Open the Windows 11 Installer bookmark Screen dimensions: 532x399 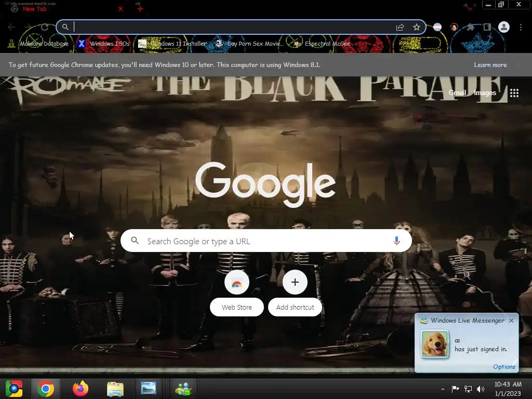(x=172, y=44)
